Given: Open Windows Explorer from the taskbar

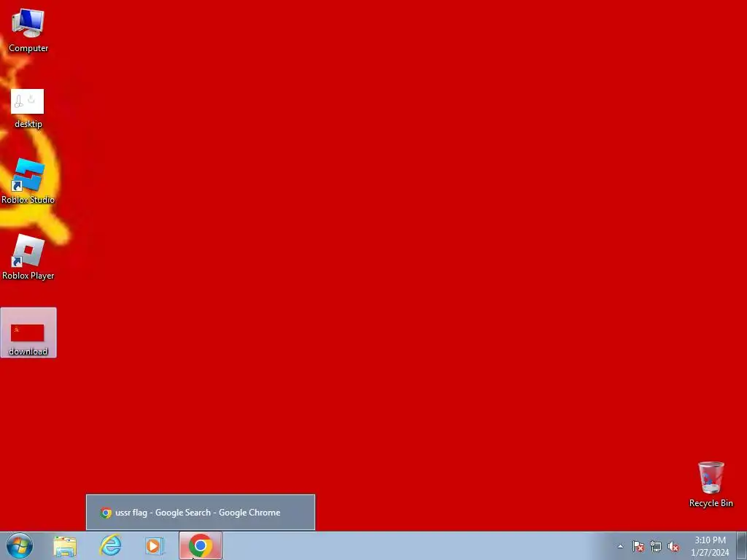Looking at the screenshot, I should [x=65, y=546].
